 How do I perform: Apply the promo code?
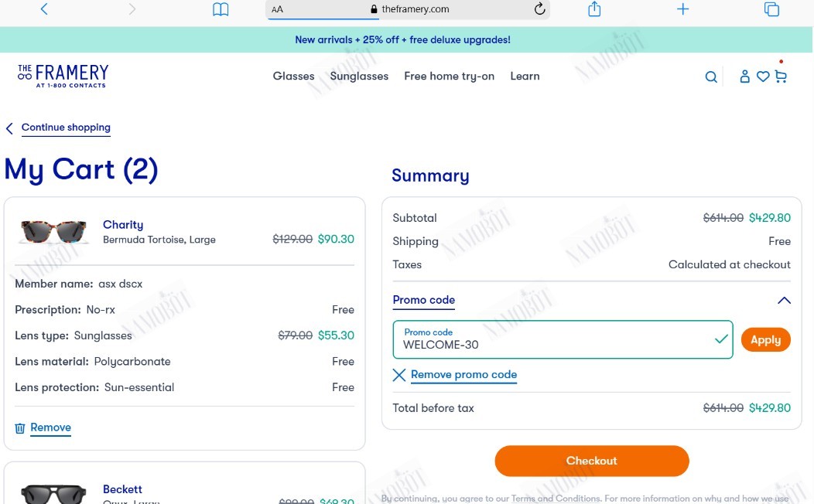(766, 339)
